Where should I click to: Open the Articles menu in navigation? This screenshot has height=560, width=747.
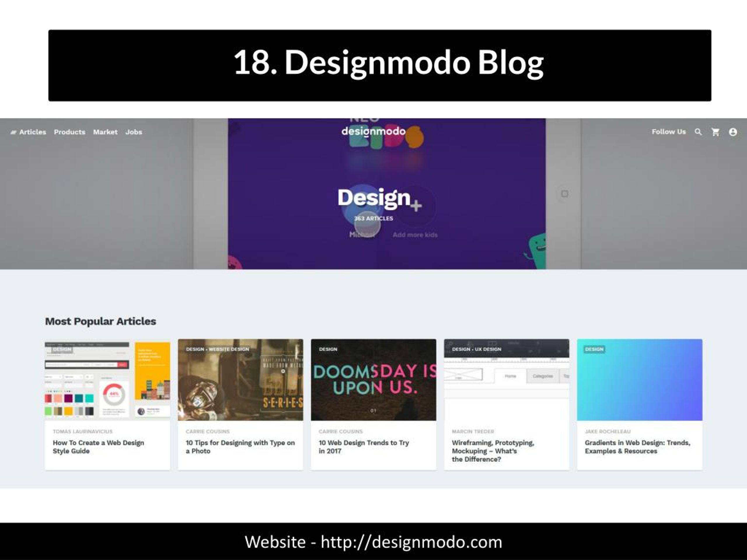[x=32, y=132]
